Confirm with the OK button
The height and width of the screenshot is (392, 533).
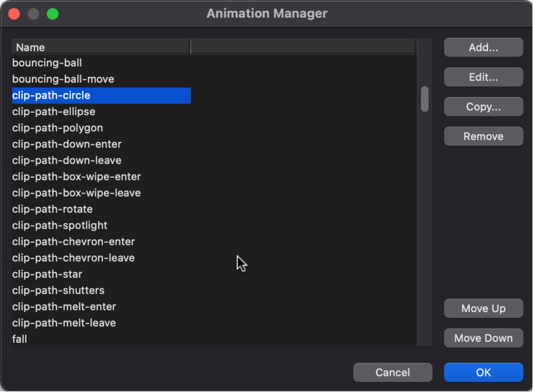point(483,372)
